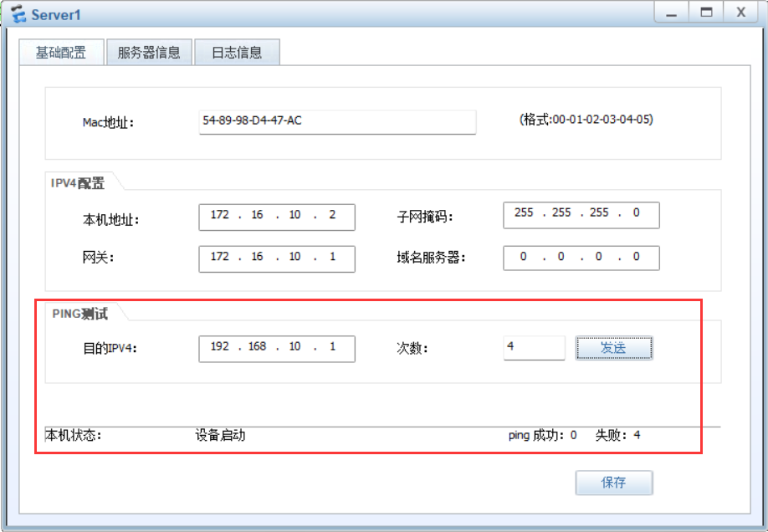This screenshot has width=768, height=532.
Task: Select the ping 次数 count field
Action: coord(534,348)
